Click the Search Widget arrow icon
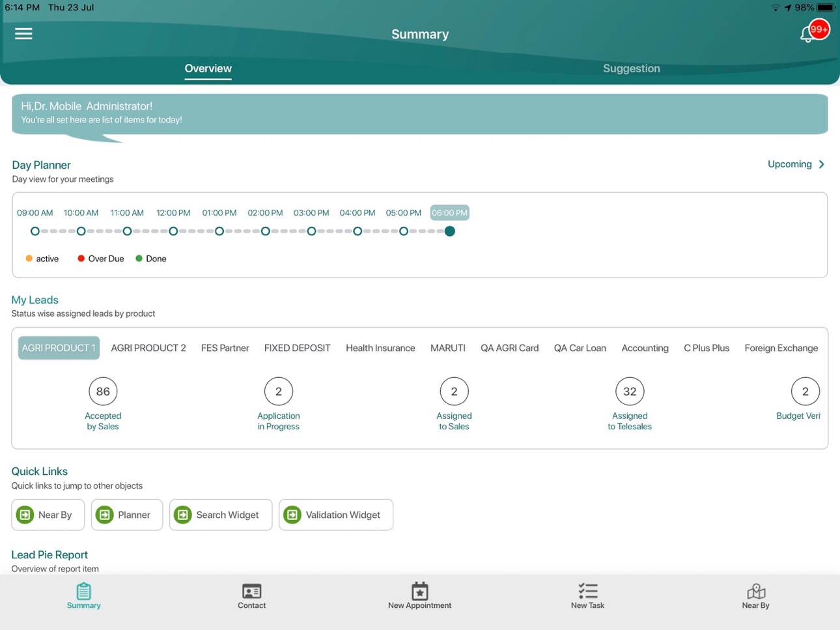The height and width of the screenshot is (630, 840). click(183, 515)
